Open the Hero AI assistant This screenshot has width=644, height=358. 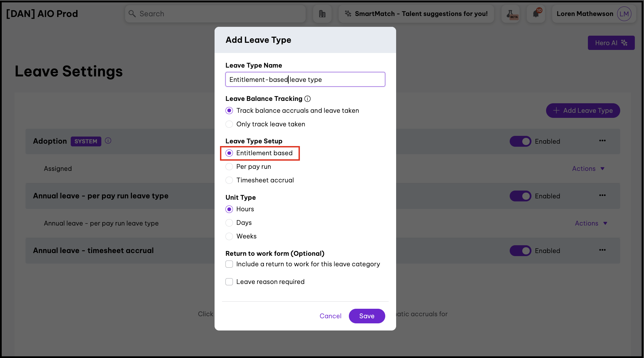pyautogui.click(x=611, y=43)
